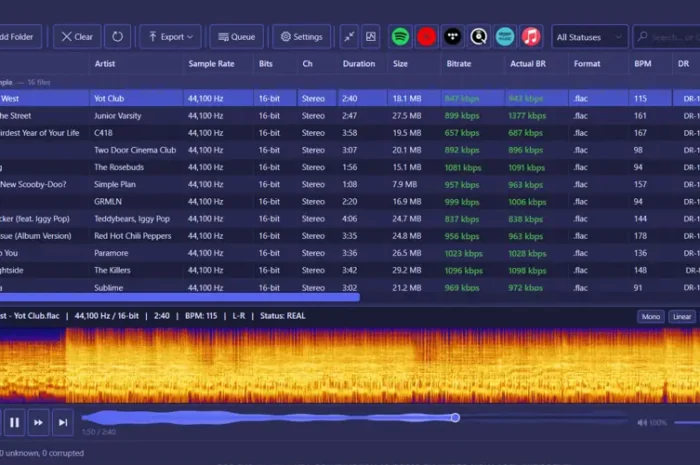Screen dimensions: 700x465
Task: Click the collapse arrows compact-view icon
Action: pos(349,37)
